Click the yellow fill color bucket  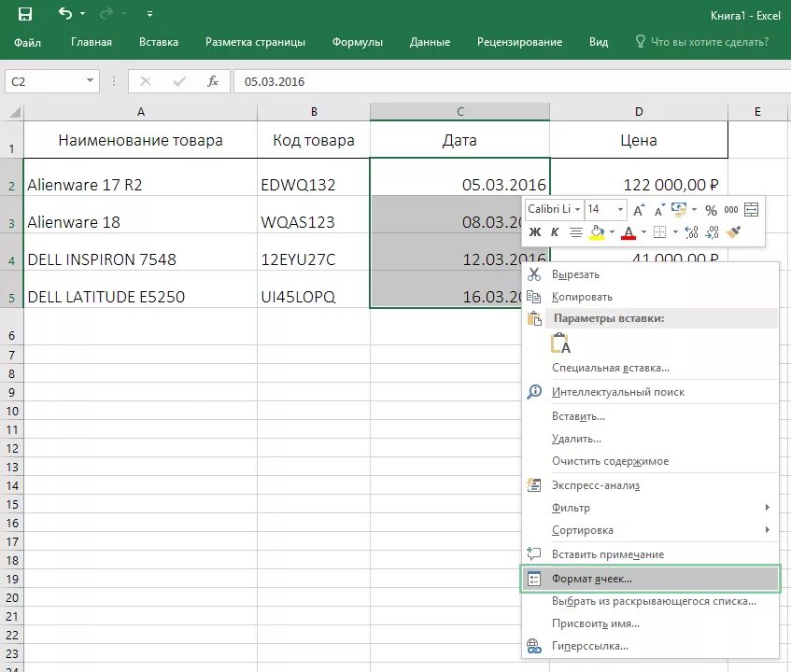pos(597,232)
